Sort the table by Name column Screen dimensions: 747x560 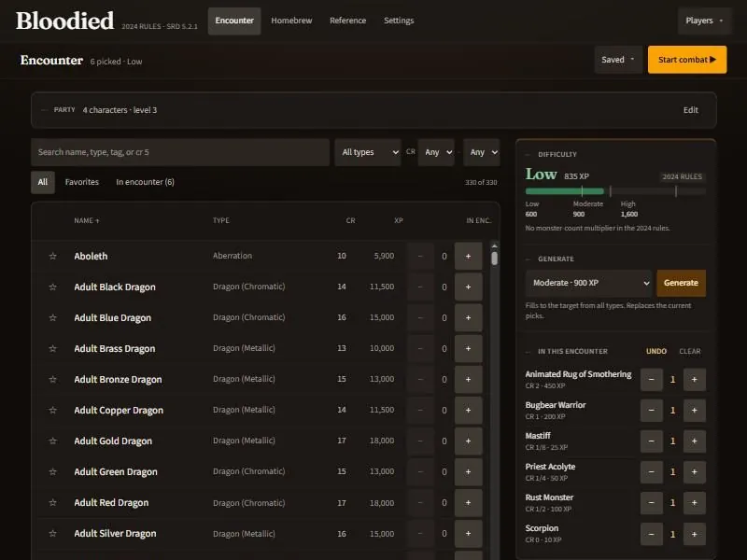pos(86,220)
